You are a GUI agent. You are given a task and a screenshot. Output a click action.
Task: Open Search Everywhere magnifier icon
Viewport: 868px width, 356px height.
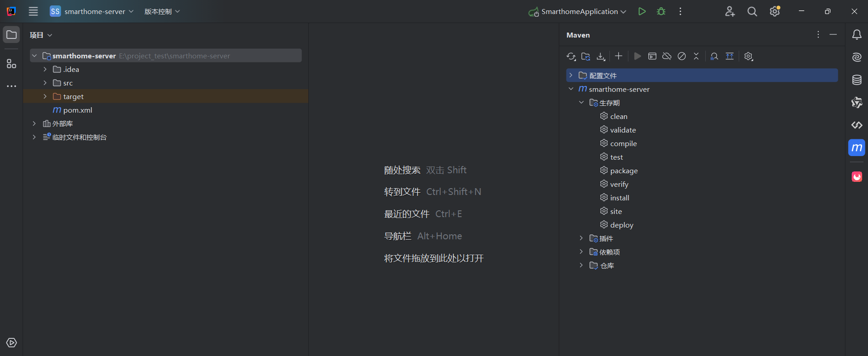[752, 11]
